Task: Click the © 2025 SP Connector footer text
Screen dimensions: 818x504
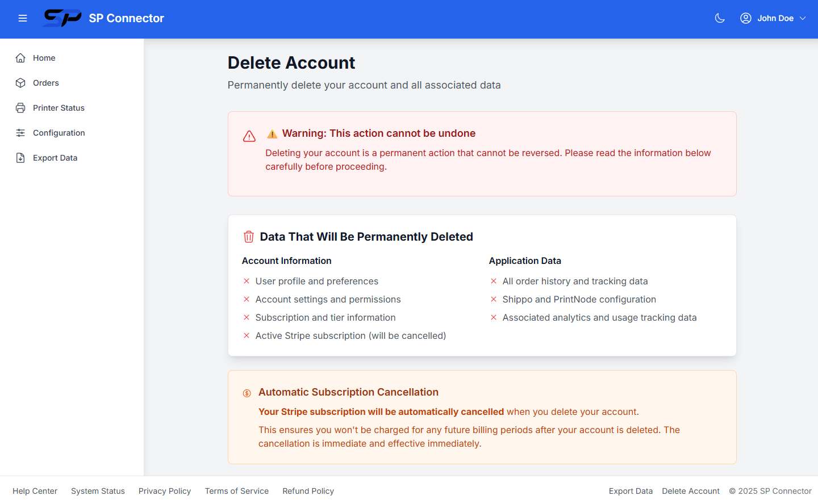Action: [x=770, y=490]
